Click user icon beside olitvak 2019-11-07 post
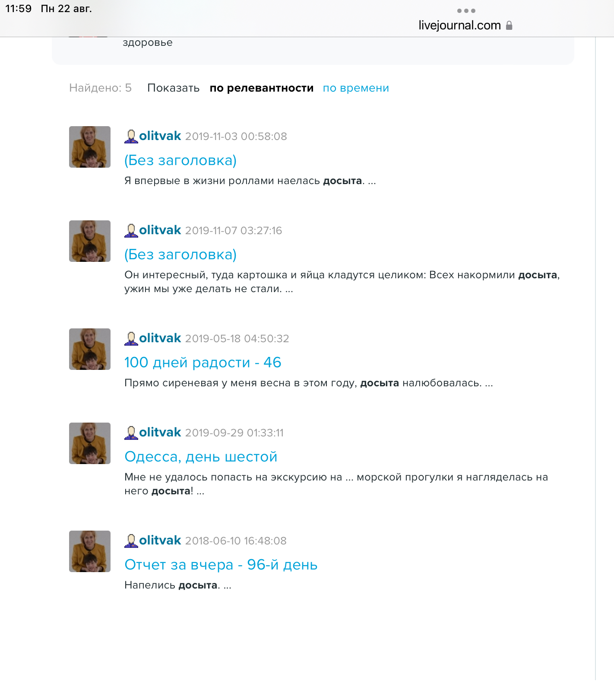The image size is (614, 700). coord(131,230)
